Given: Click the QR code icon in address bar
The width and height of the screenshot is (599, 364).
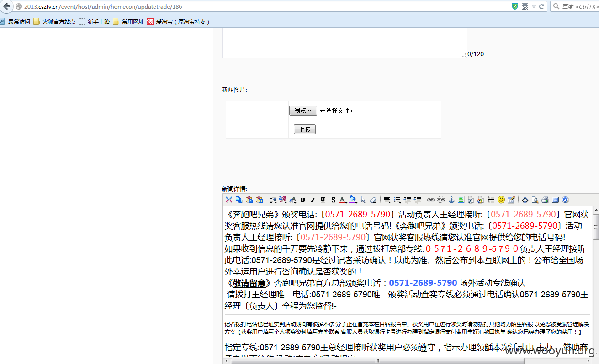Looking at the screenshot, I should [x=525, y=6].
